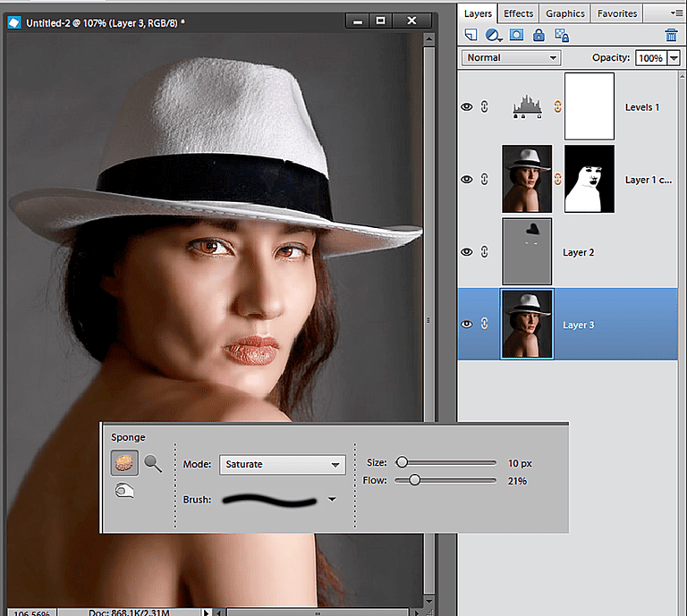Select the Layer 3 thumbnail
The height and width of the screenshot is (616, 687).
tap(527, 324)
